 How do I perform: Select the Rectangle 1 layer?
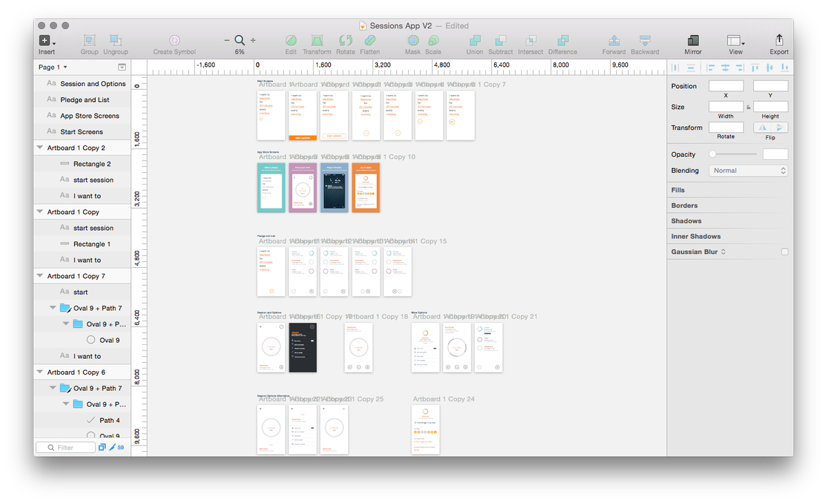pyautogui.click(x=82, y=244)
